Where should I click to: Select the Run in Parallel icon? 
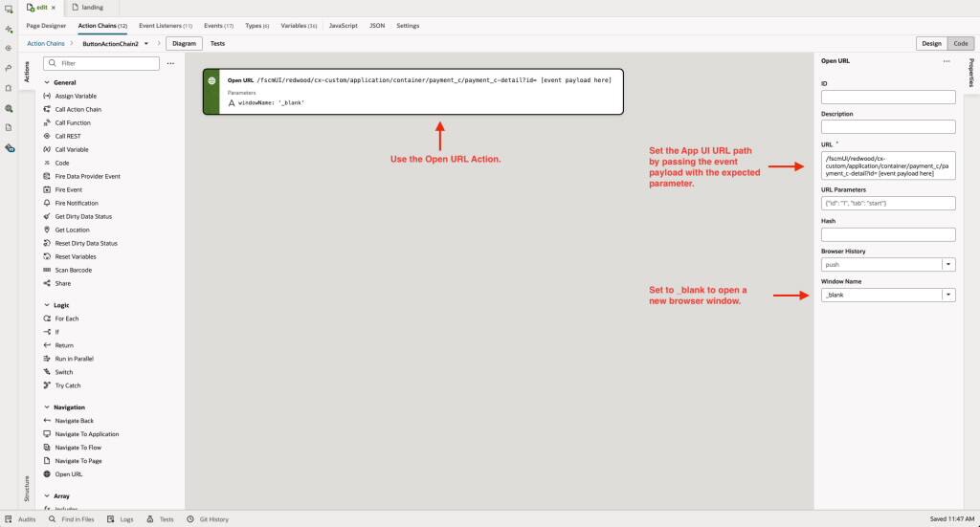47,359
